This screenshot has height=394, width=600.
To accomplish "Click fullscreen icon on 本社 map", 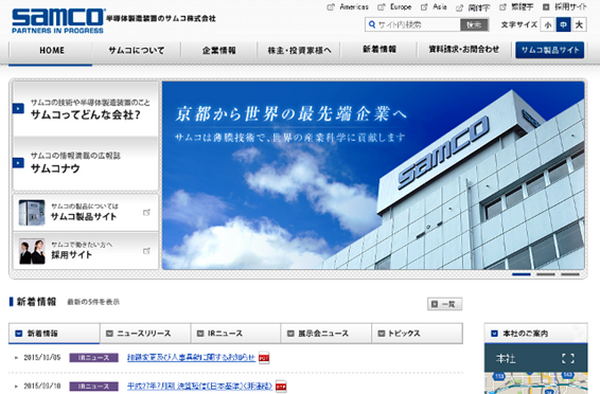I will point(568,358).
